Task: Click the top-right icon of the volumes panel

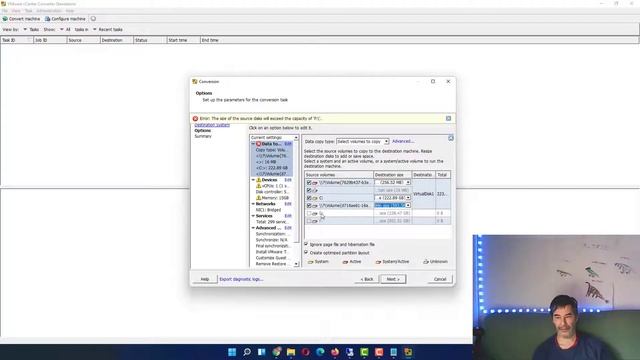Action: pyautogui.click(x=451, y=138)
